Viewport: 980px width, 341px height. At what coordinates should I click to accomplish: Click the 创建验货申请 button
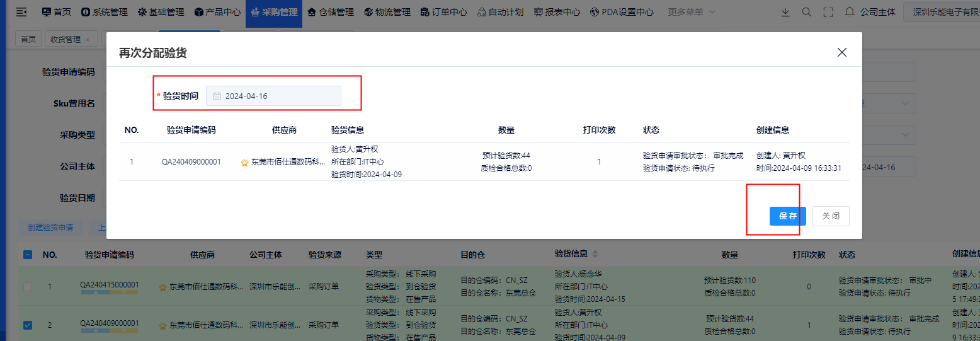click(x=50, y=228)
